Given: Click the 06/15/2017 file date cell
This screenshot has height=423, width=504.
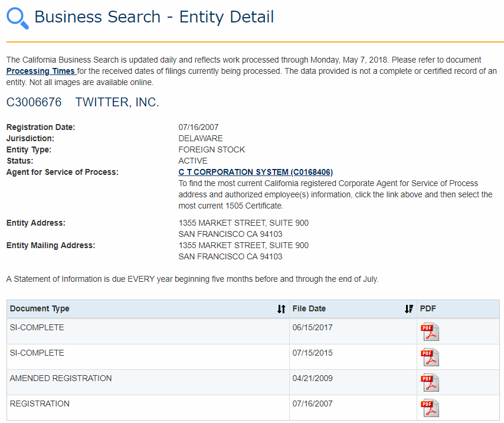Looking at the screenshot, I should pyautogui.click(x=312, y=327).
